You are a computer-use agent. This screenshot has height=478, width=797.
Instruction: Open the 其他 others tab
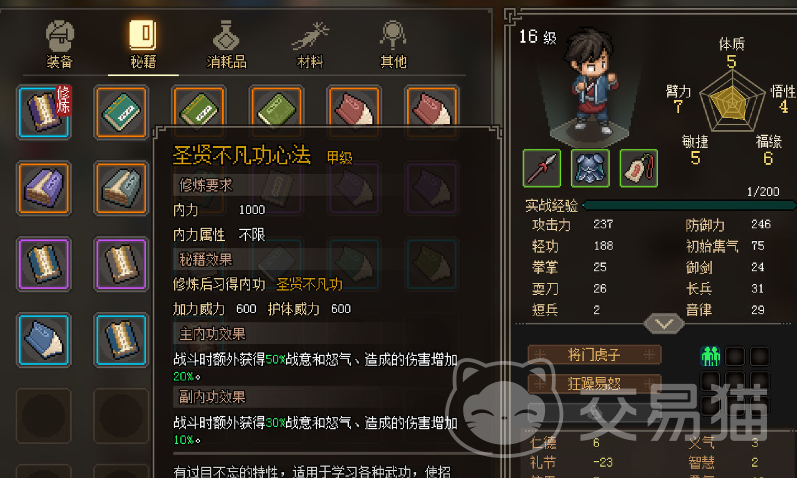[x=393, y=45]
